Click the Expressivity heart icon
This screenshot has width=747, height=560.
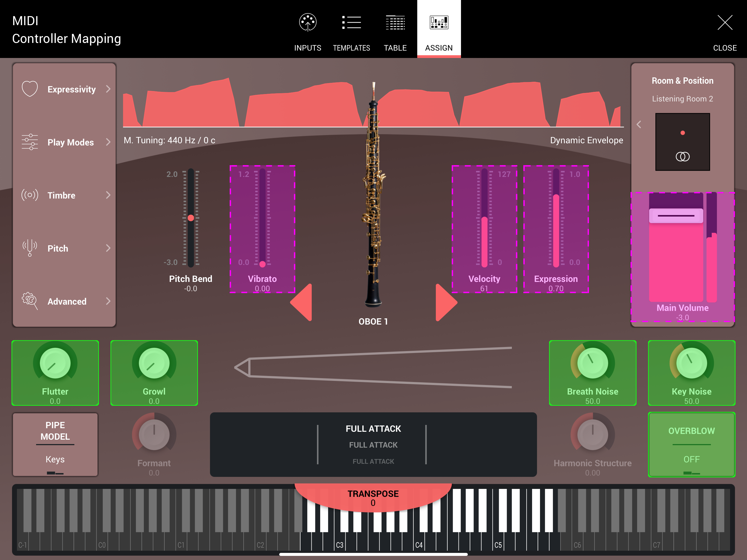pyautogui.click(x=30, y=89)
